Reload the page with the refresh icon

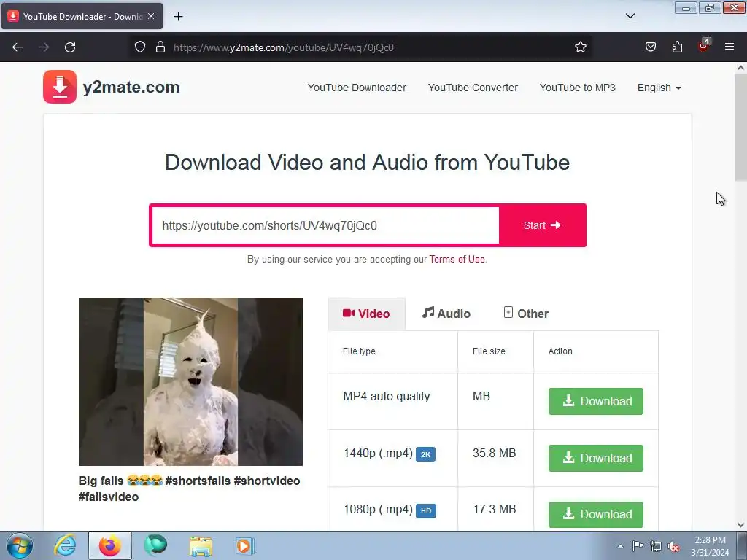point(70,47)
